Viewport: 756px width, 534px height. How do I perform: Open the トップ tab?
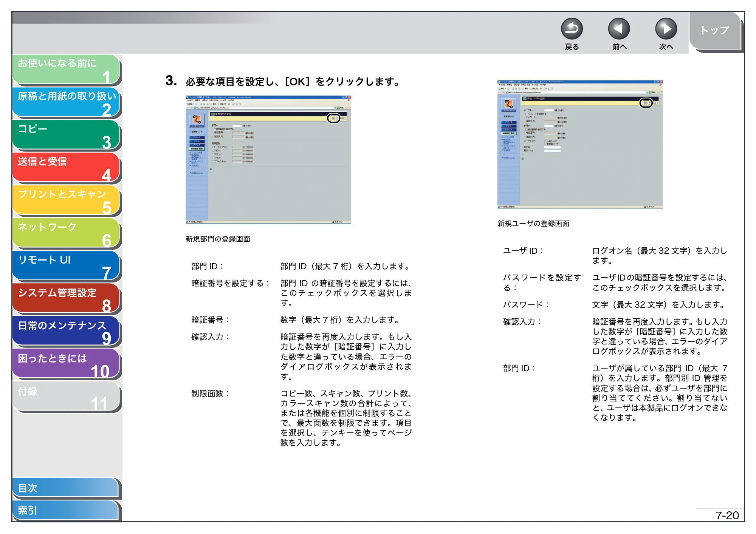pos(714,31)
